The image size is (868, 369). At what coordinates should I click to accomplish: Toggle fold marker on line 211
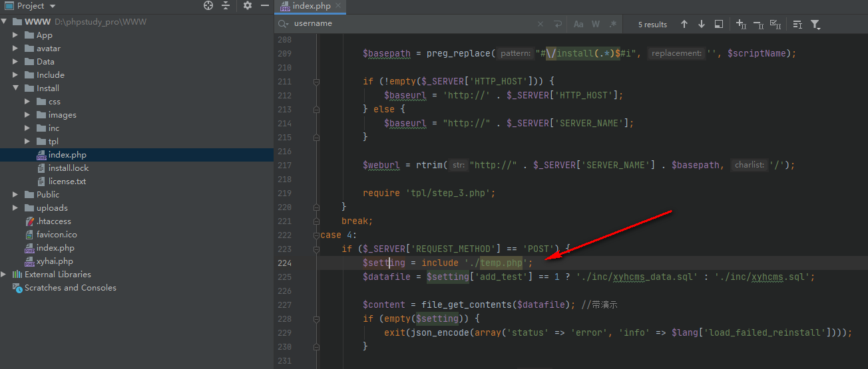pos(316,81)
